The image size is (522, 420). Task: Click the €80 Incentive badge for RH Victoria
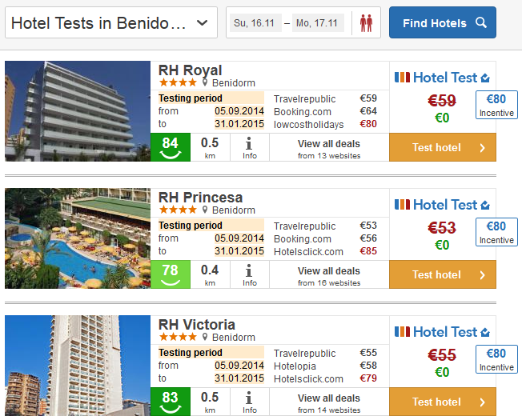[496, 359]
